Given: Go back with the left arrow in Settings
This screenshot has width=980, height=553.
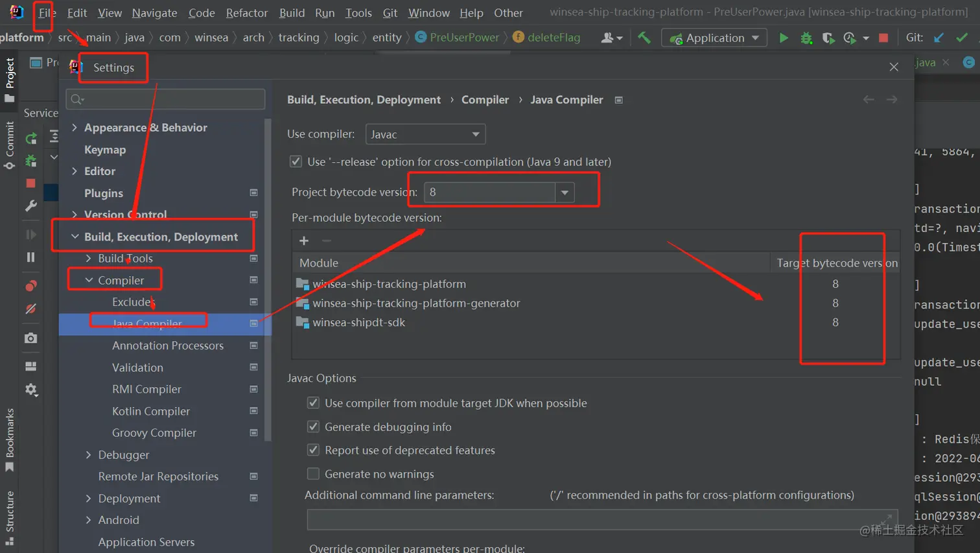Looking at the screenshot, I should click(869, 99).
